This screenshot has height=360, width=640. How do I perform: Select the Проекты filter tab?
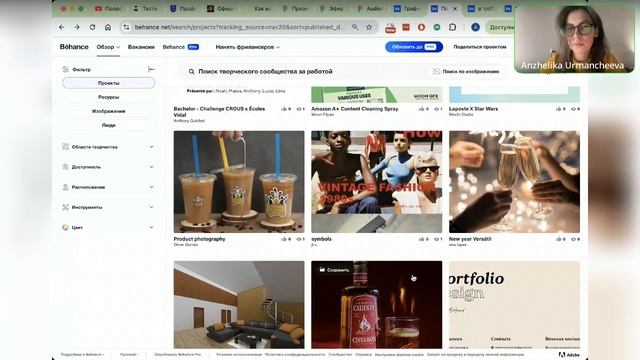(109, 83)
